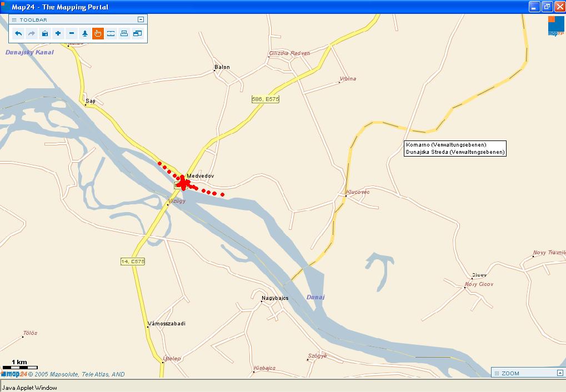Click the undo (back arrow) toolbar icon
Screen dimensions: 566x392
[18, 33]
